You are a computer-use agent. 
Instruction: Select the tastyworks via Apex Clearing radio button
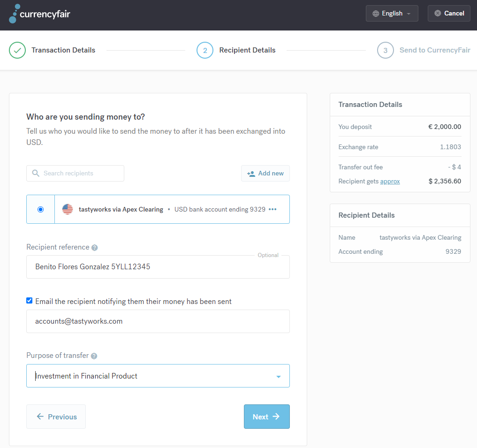pos(40,209)
